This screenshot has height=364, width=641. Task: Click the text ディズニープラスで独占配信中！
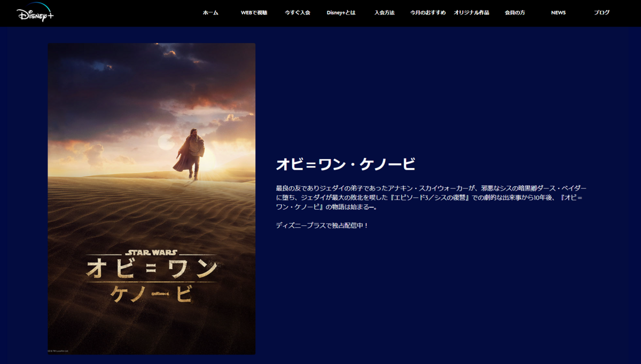click(x=322, y=225)
